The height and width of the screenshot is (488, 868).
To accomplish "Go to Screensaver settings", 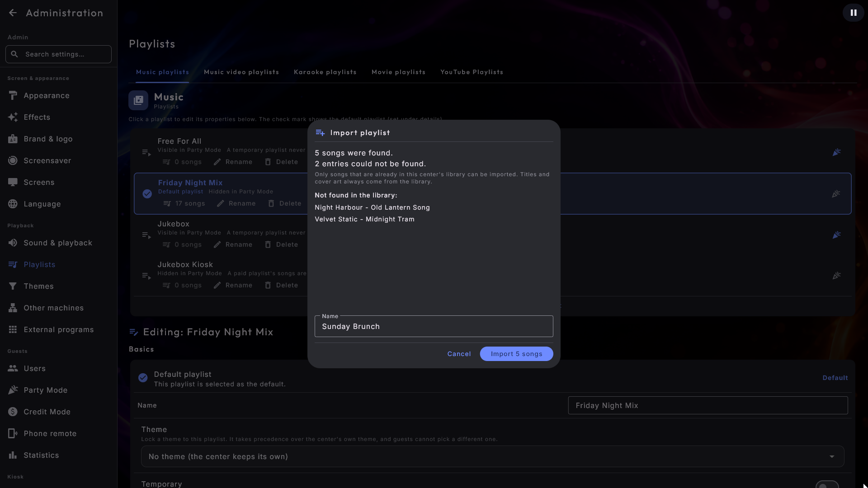I will tap(59, 161).
